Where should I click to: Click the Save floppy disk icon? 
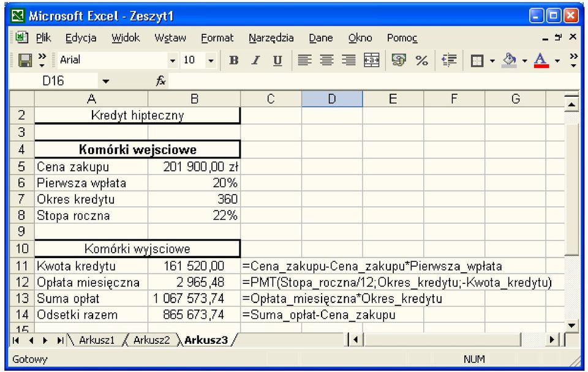coord(25,60)
